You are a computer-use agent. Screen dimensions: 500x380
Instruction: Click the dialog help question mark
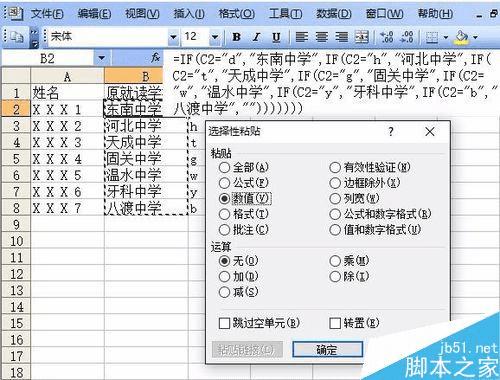pos(391,131)
